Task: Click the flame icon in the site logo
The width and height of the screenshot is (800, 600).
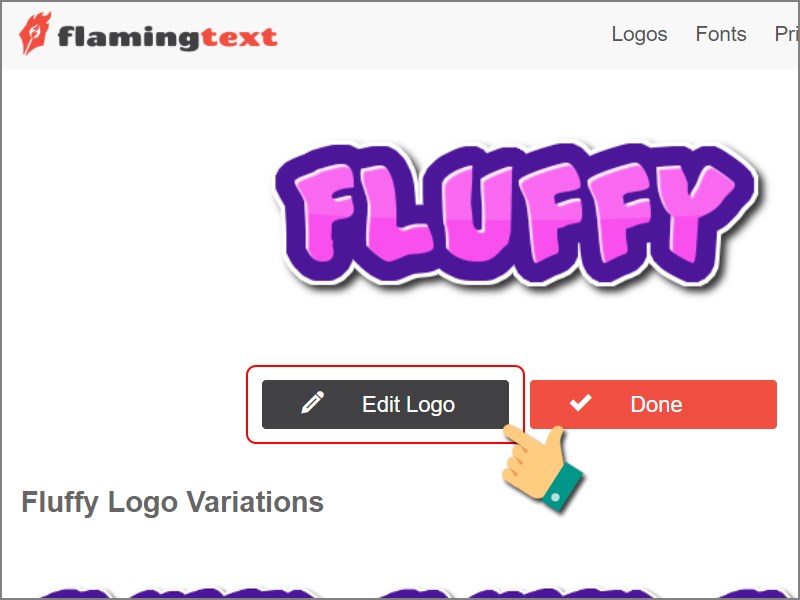Action: point(35,33)
